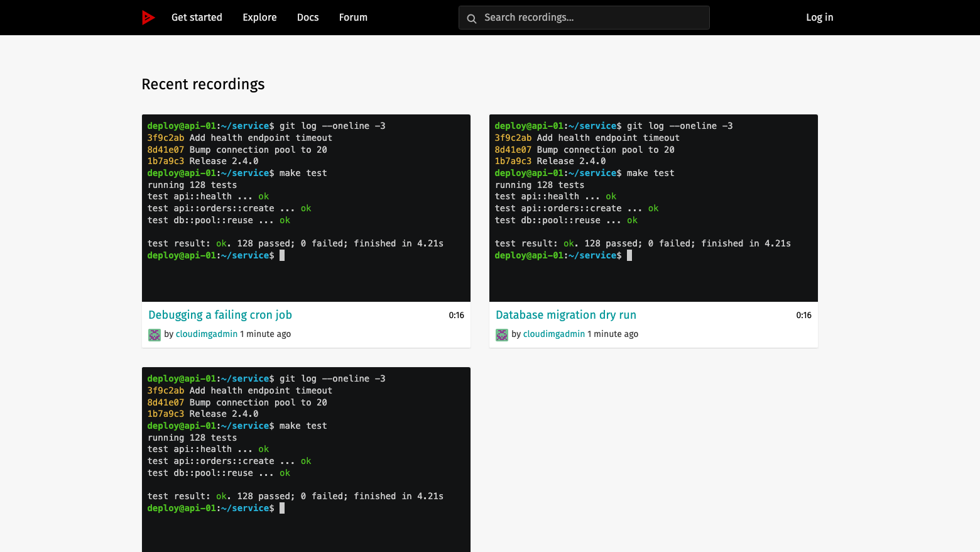Click the 0:16 duration on Debugging a failing cron job
This screenshot has width=980, height=552.
pos(457,316)
